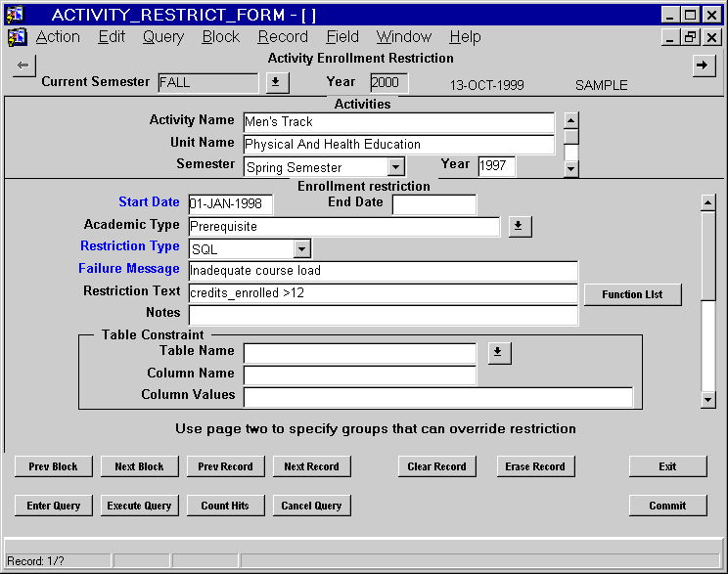The width and height of the screenshot is (728, 574).
Task: Open the Block menu
Action: [220, 36]
